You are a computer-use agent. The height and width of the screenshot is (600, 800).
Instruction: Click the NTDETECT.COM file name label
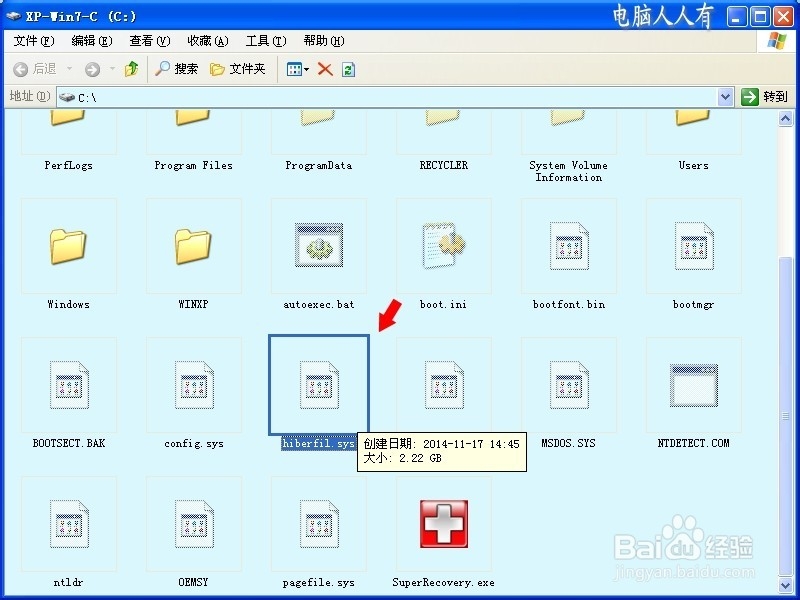[x=693, y=443]
